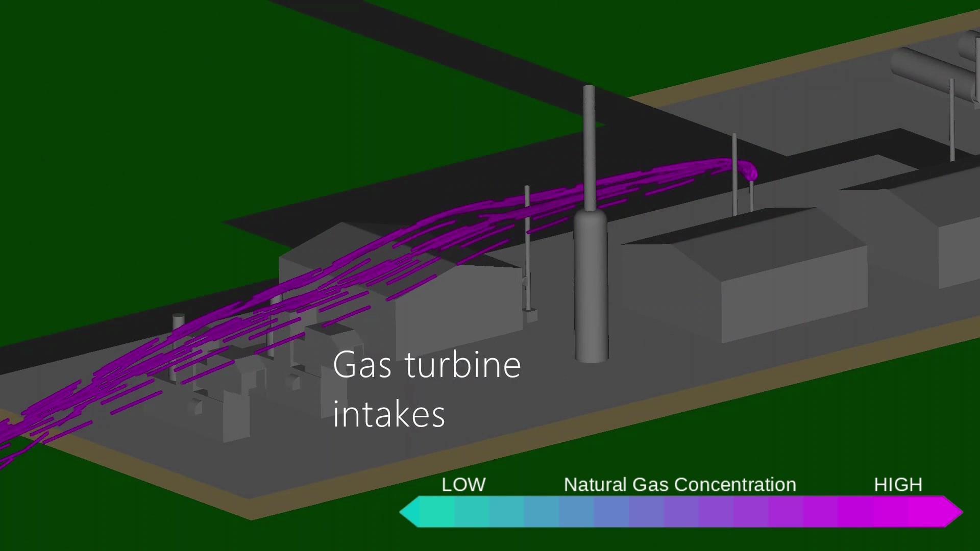980x551 pixels.
Task: Click the 'Natural Gas Concentration' legend title
Action: coord(679,485)
